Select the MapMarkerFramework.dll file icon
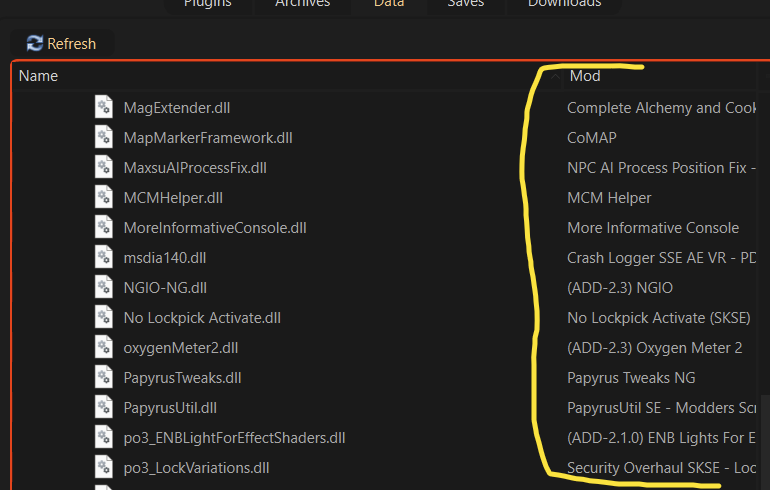Viewport: 770px width, 490px height. 105,137
